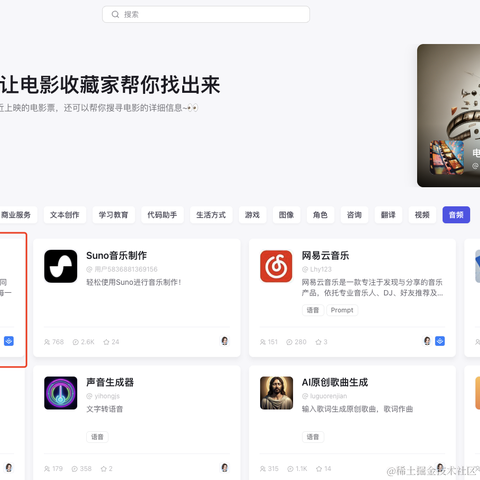Click the 语音 tag on AI原创歌曲生成 card
Screen dimensions: 480x480
[313, 437]
